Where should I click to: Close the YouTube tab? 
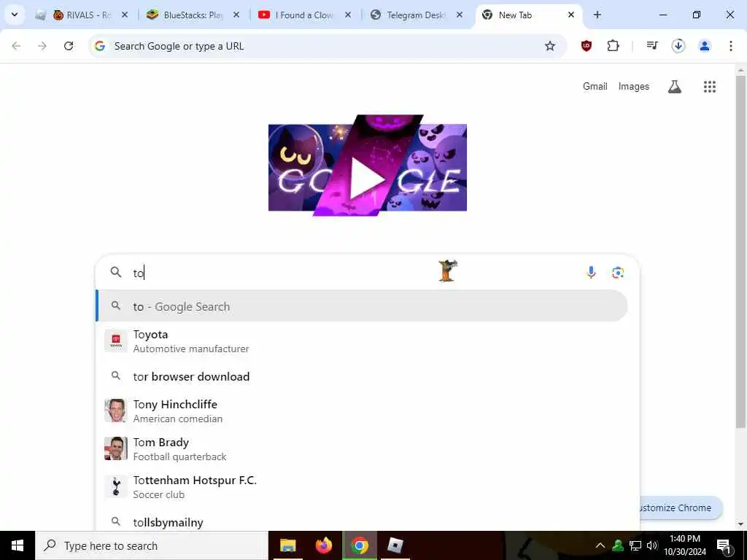[348, 15]
